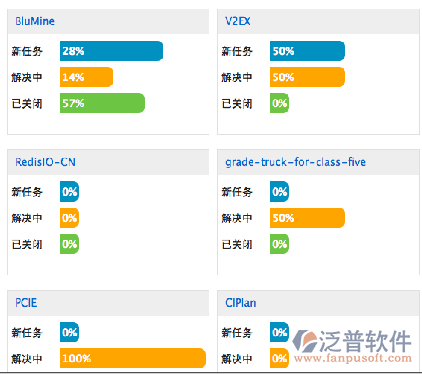Click PCIE's orange 100% in-progress bar
This screenshot has height=374, width=422.
pos(133,358)
